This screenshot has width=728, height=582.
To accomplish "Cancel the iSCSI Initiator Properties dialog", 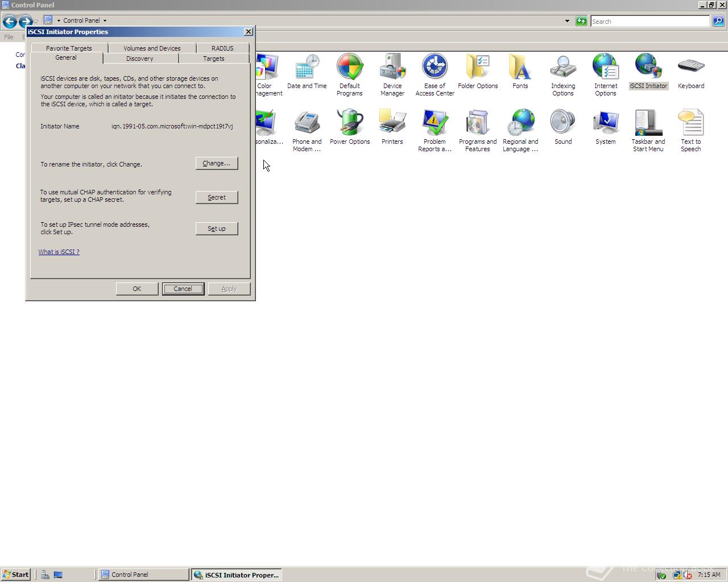I will coord(183,289).
